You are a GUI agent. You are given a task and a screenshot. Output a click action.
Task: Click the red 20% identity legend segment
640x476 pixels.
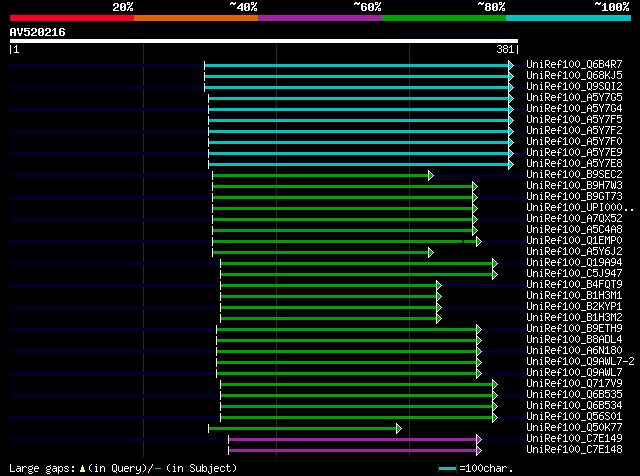(x=72, y=18)
